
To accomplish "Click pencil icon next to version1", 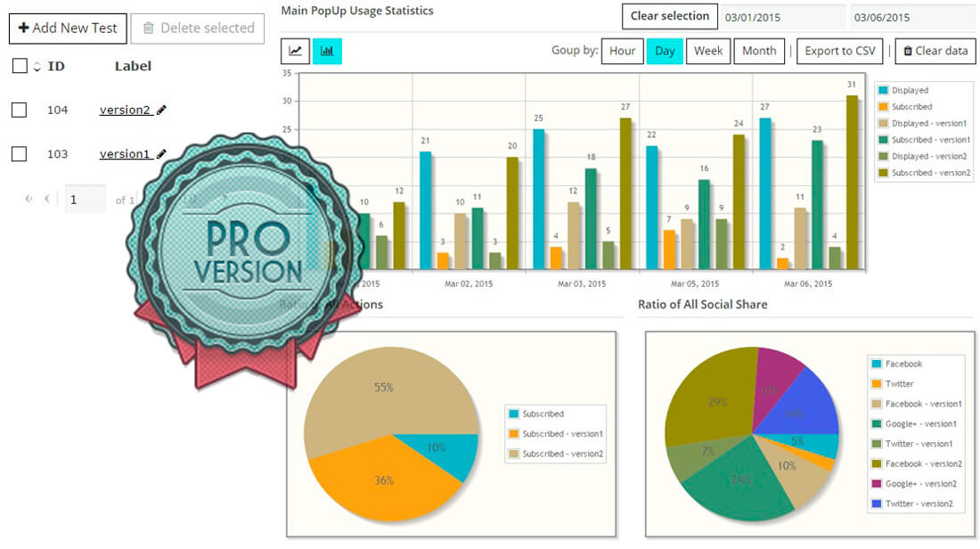I will click(161, 154).
